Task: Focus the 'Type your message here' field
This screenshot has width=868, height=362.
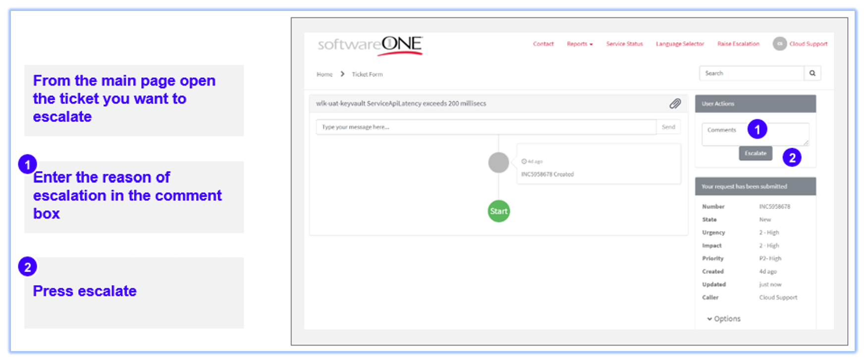Action: [486, 127]
